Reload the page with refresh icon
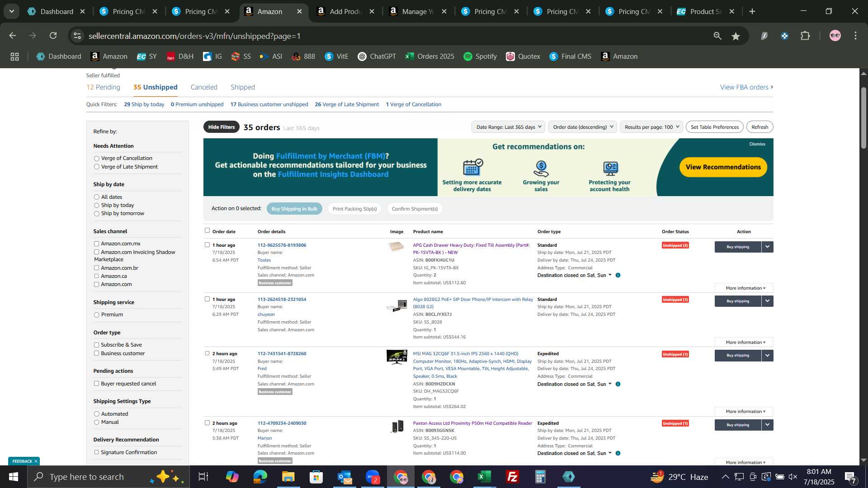868x488 pixels. pyautogui.click(x=53, y=36)
